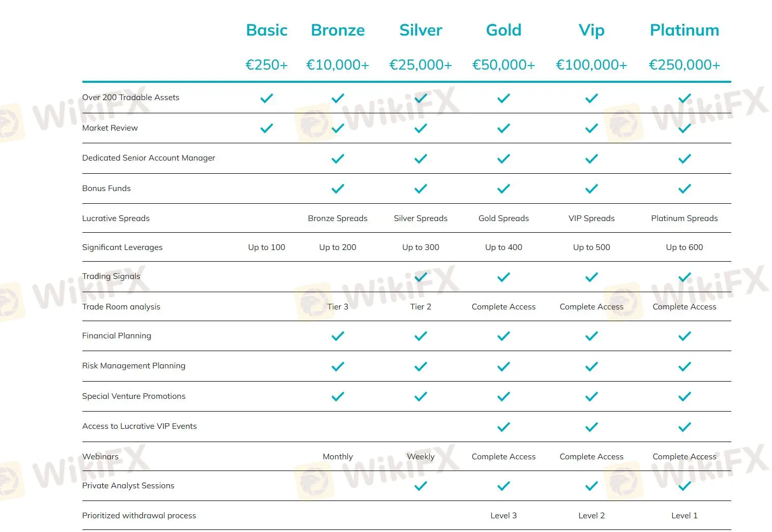Click Gold checkmark in Risk Management Planning row
The height and width of the screenshot is (532, 772).
(503, 366)
